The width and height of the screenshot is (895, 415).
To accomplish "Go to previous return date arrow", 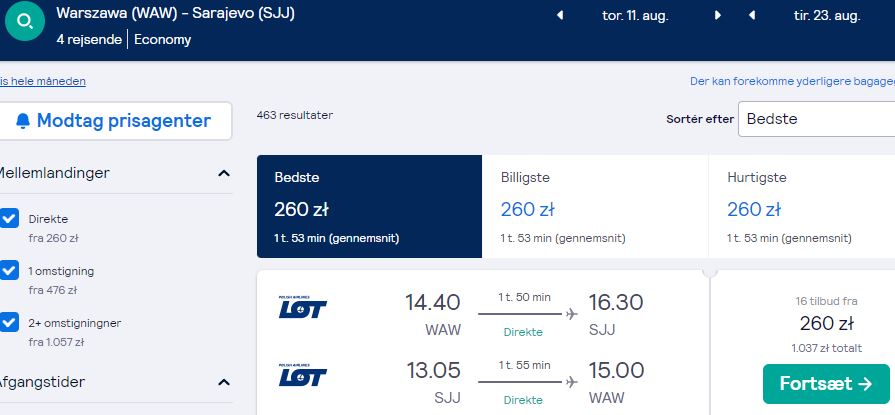I will pos(752,15).
